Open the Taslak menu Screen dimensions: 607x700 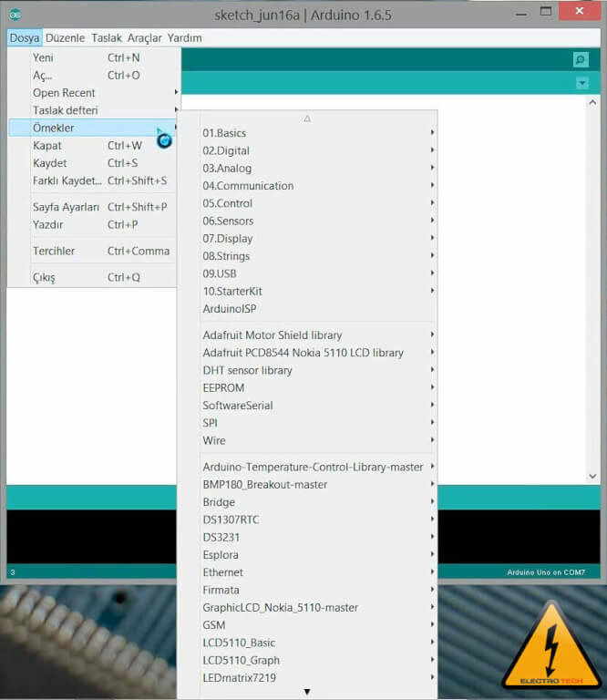(107, 38)
